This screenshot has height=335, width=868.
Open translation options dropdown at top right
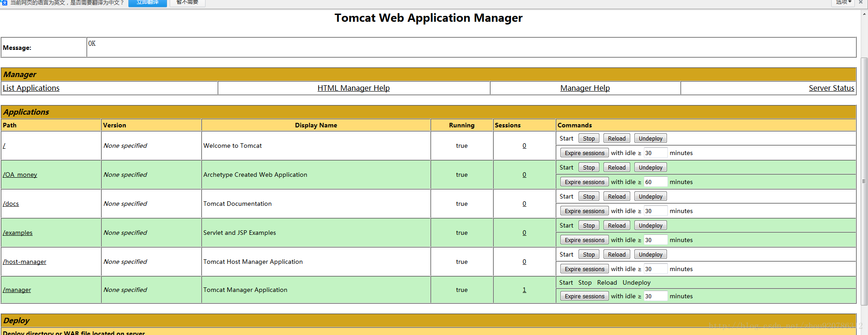click(843, 2)
